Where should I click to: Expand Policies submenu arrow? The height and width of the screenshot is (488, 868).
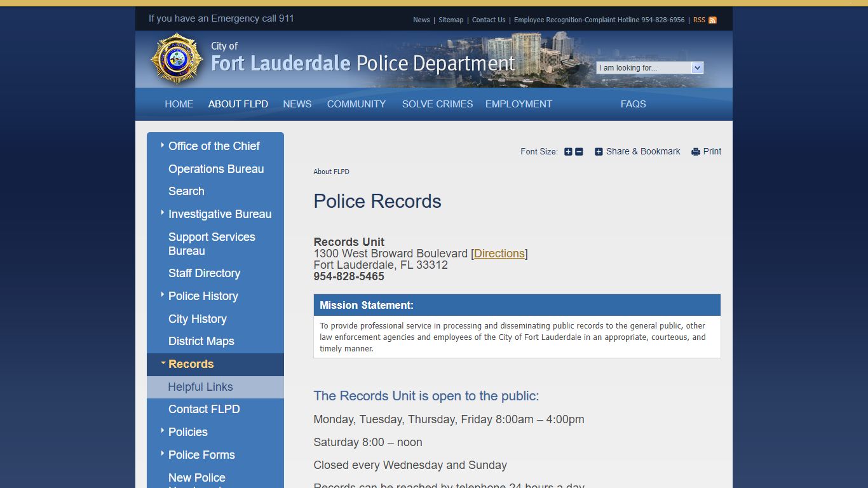pyautogui.click(x=163, y=431)
